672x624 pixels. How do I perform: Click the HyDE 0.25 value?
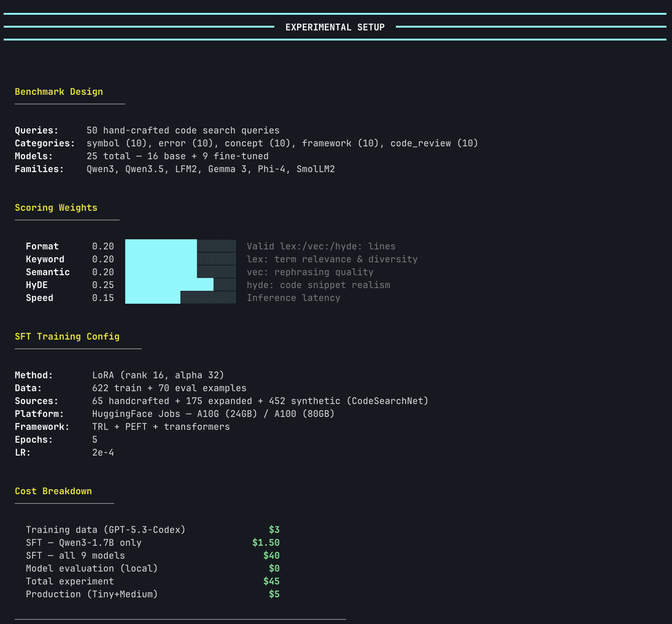[103, 285]
